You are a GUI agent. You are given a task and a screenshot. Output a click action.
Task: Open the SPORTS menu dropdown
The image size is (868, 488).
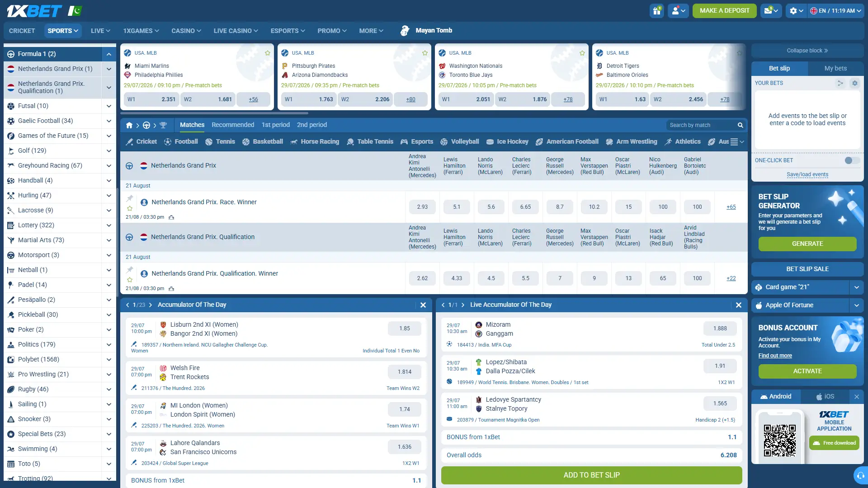point(63,31)
